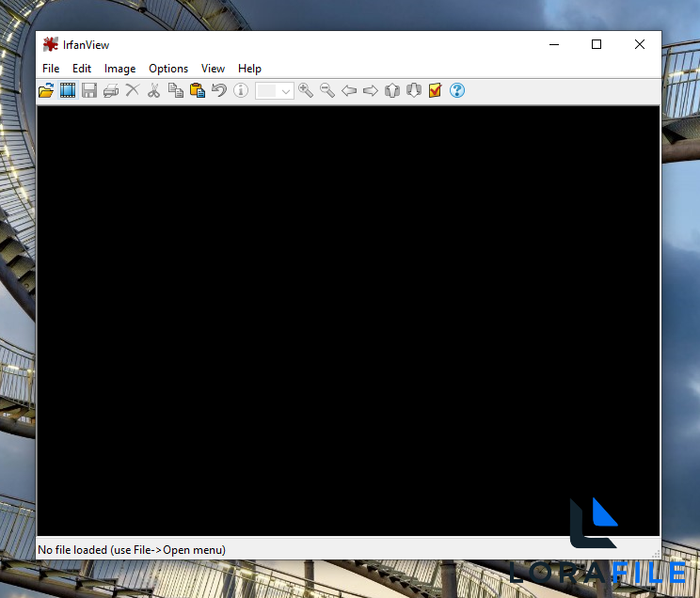Click the down arrow page icon
The image size is (700, 598).
pos(414,90)
